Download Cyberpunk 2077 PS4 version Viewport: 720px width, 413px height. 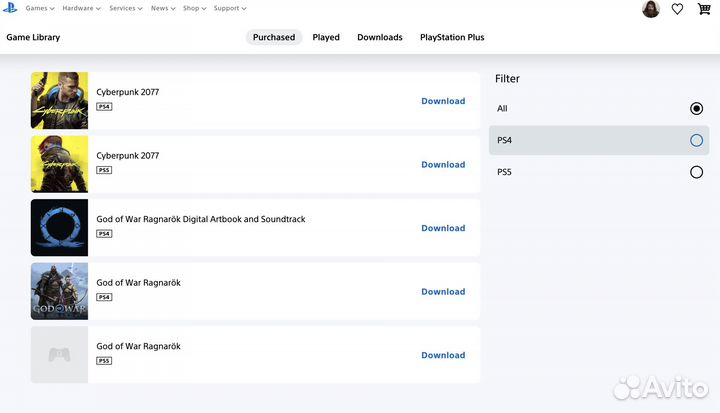coord(443,101)
